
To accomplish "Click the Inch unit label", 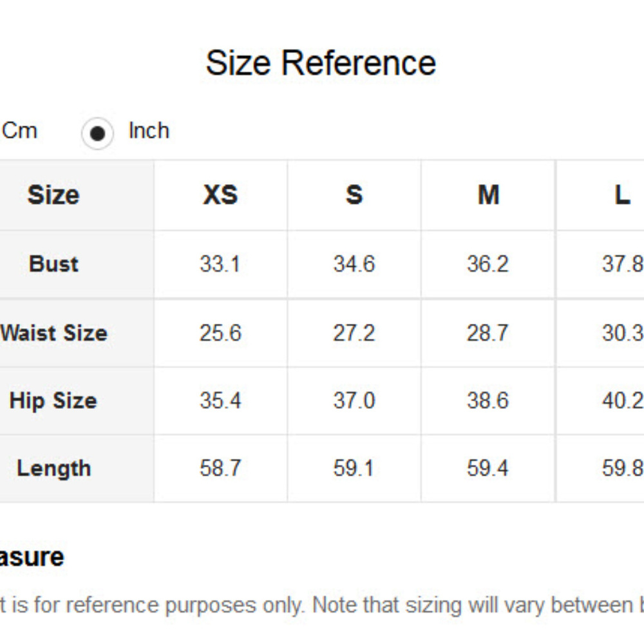I will tap(149, 131).
